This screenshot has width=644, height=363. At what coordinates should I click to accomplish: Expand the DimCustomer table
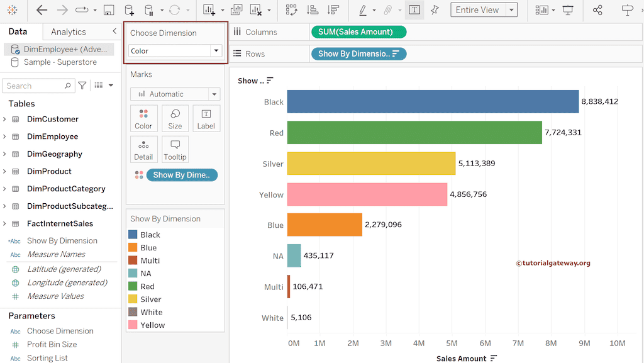pos(5,119)
